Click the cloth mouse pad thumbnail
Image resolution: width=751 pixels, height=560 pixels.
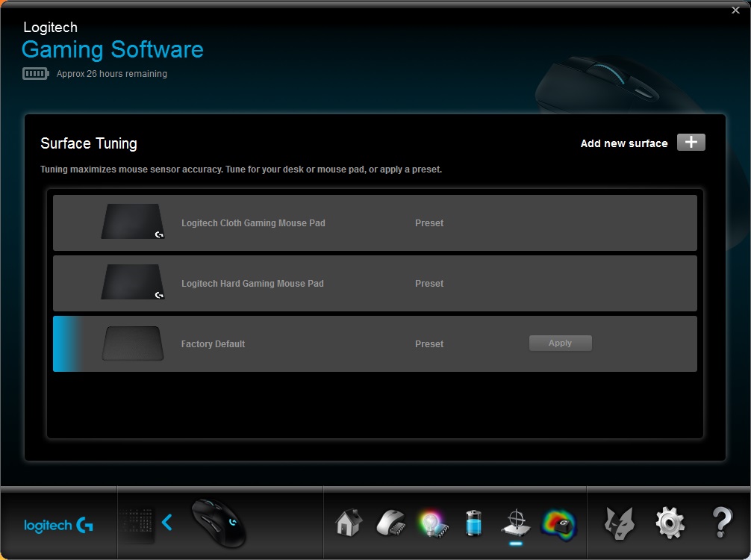click(x=133, y=221)
